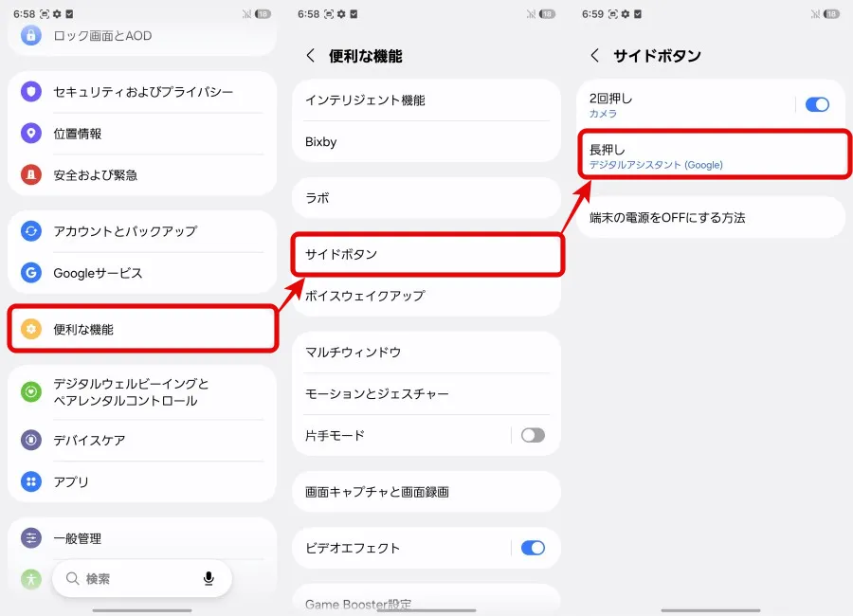Open ビデオエフェクト label
Screen dimensions: 853x616
pos(353,548)
